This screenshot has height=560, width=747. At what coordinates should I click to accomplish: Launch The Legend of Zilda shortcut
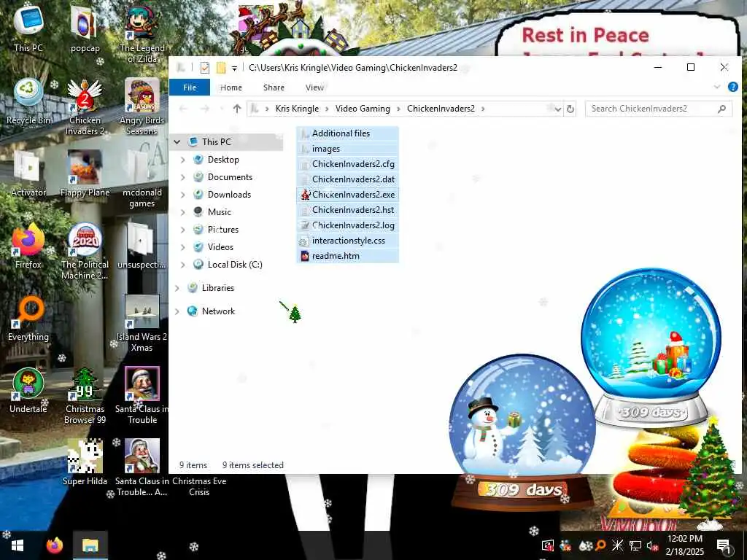pyautogui.click(x=142, y=34)
